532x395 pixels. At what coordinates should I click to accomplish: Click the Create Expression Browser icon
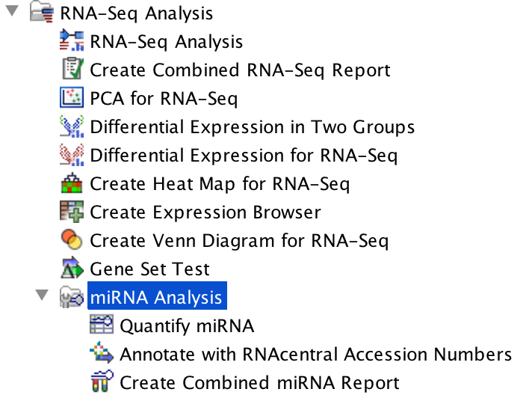coord(72,212)
